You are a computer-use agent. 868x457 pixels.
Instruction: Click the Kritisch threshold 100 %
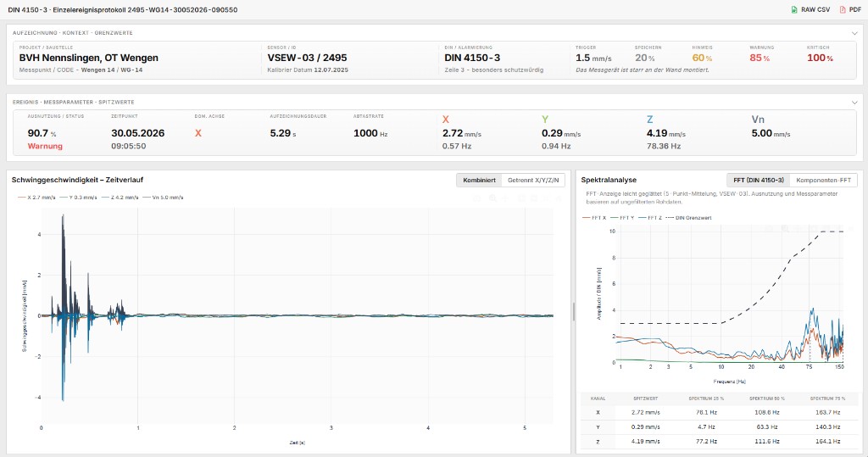pos(820,58)
